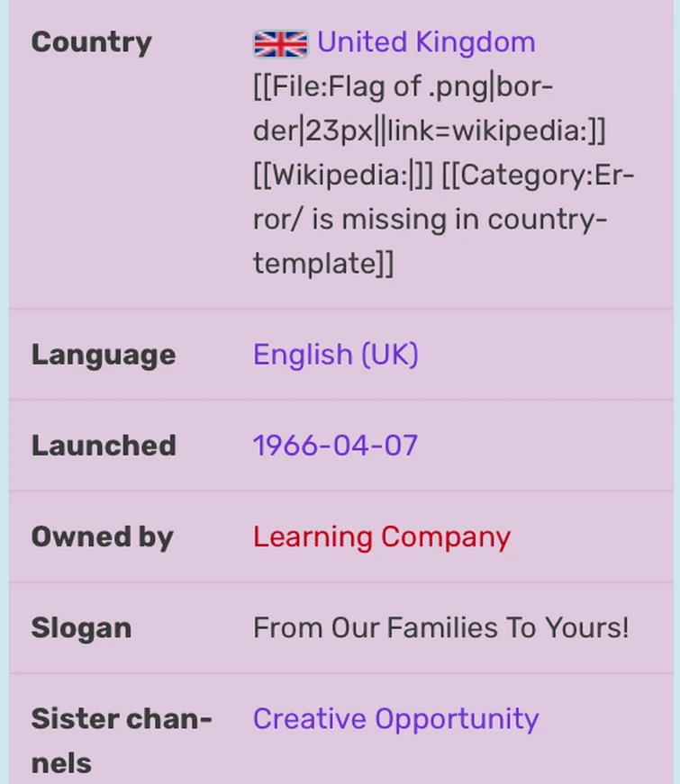Click the Slogan row header
This screenshot has height=784, width=680.
(x=81, y=627)
